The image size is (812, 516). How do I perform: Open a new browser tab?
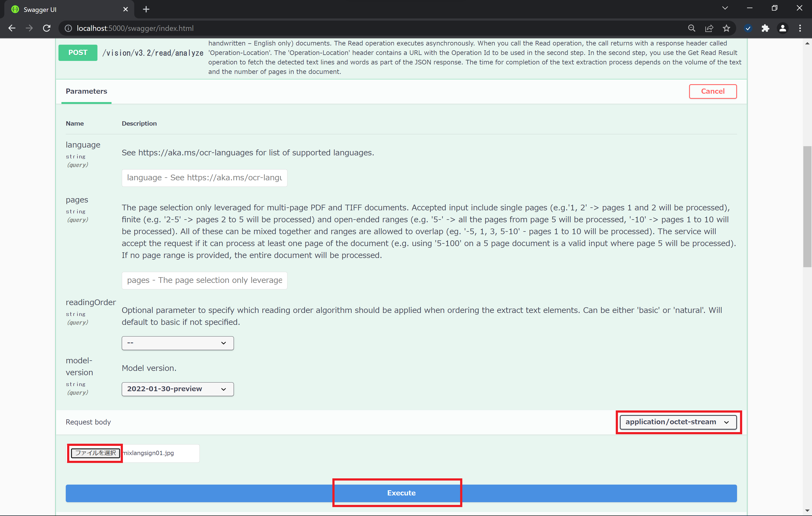point(146,9)
